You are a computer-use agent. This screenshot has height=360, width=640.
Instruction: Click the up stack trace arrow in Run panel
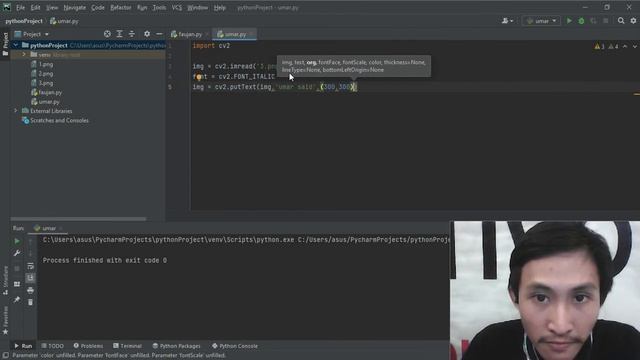[x=30, y=241]
